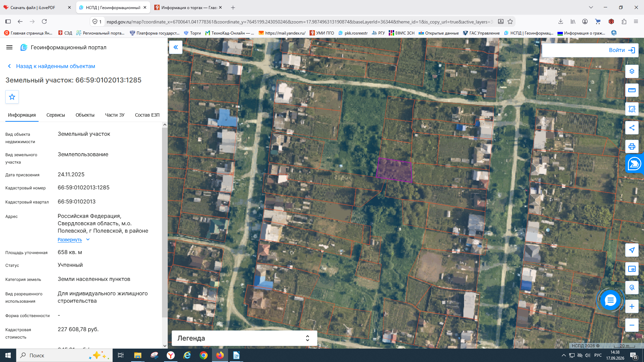Image resolution: width=644 pixels, height=362 pixels.
Task: List all browser tabs with the dropdown arrow
Action: click(591, 7)
